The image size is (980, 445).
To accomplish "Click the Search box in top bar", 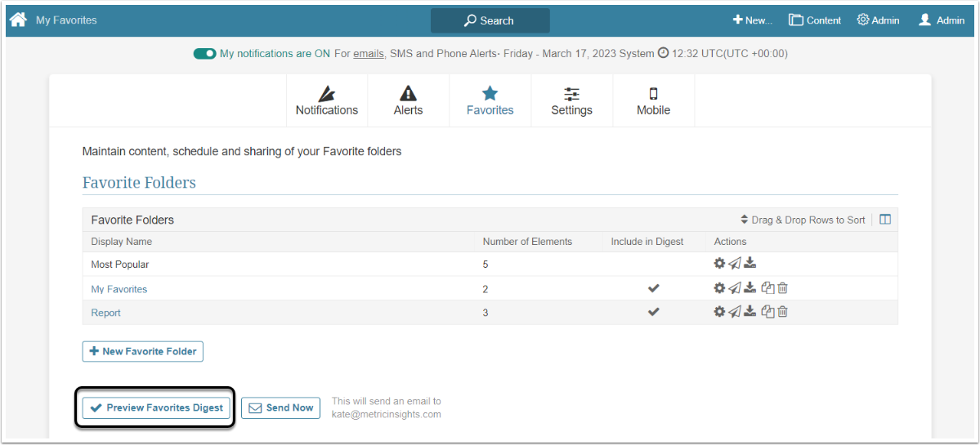I will 490,20.
